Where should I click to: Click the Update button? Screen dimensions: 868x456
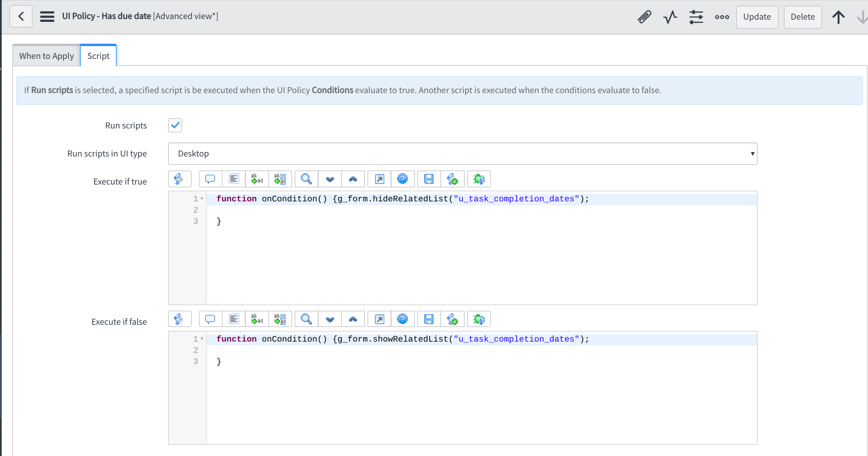757,17
